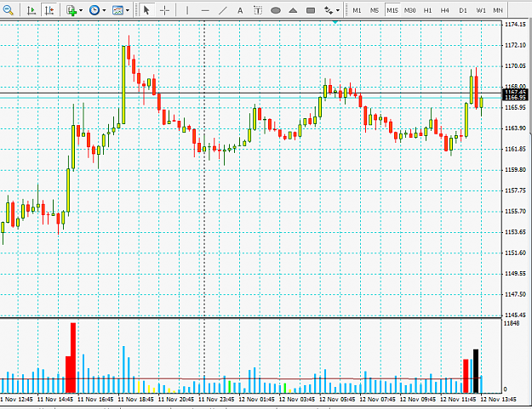The width and height of the screenshot is (532, 409).
Task: Select the Vertical Line drawing tool
Action: click(x=187, y=10)
